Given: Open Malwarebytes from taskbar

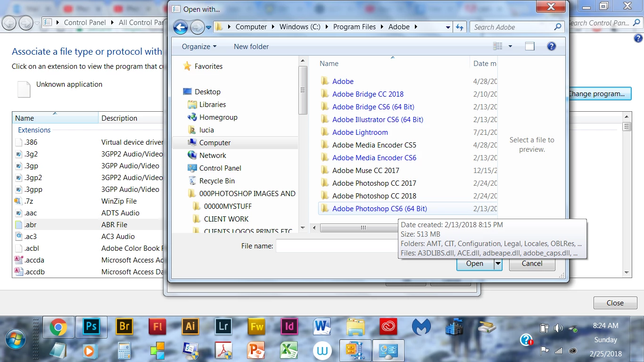Looking at the screenshot, I should [421, 327].
